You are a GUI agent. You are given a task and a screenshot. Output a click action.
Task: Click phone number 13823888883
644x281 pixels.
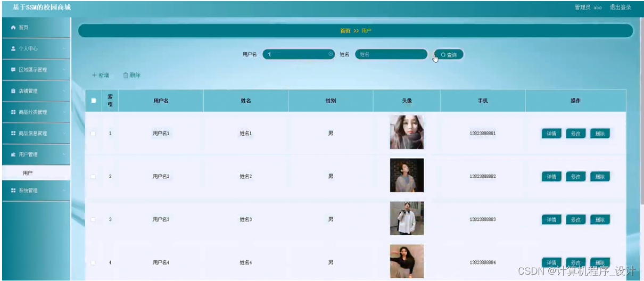click(x=483, y=219)
